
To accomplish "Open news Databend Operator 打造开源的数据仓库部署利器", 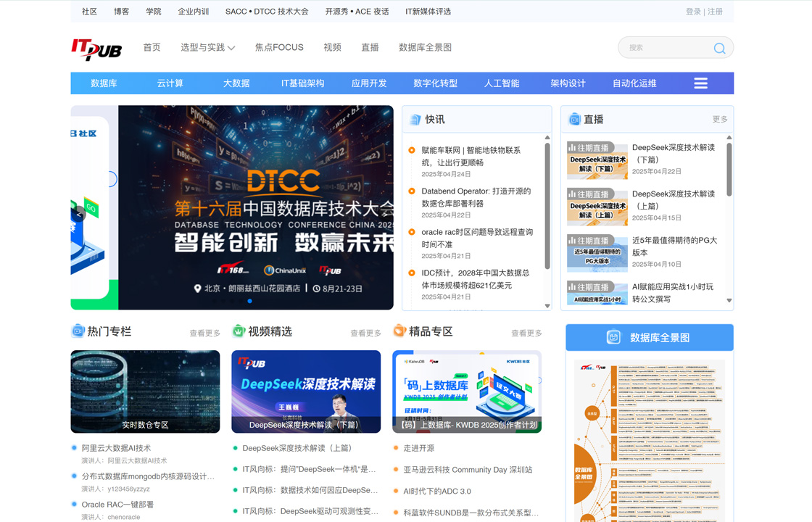I will pyautogui.click(x=476, y=196).
